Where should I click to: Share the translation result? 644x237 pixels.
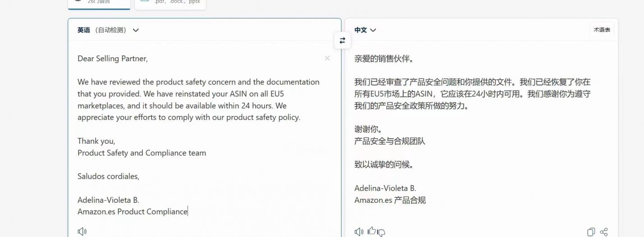click(604, 232)
